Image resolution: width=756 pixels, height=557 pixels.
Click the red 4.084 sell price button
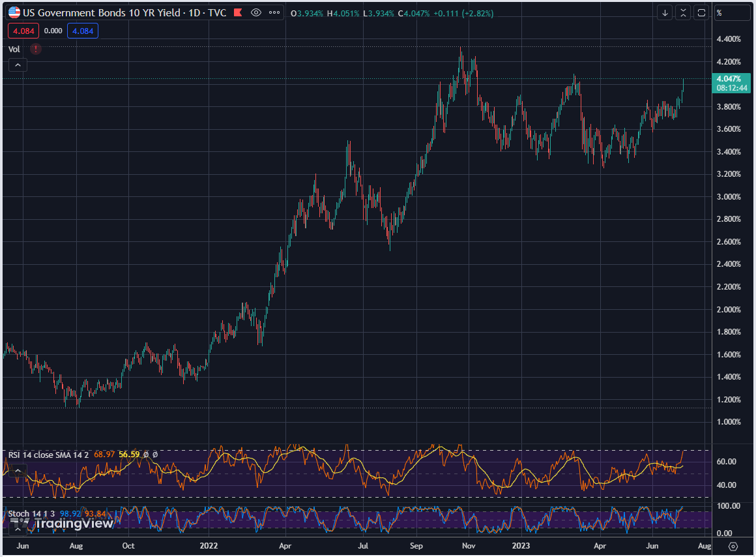click(x=23, y=31)
